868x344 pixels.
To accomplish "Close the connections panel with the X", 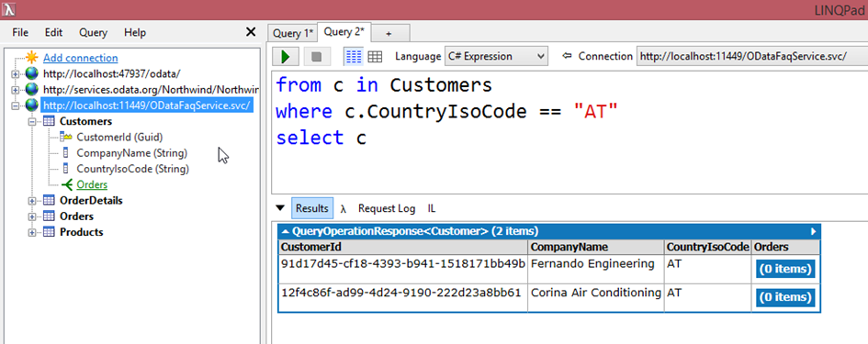I will pyautogui.click(x=251, y=32).
